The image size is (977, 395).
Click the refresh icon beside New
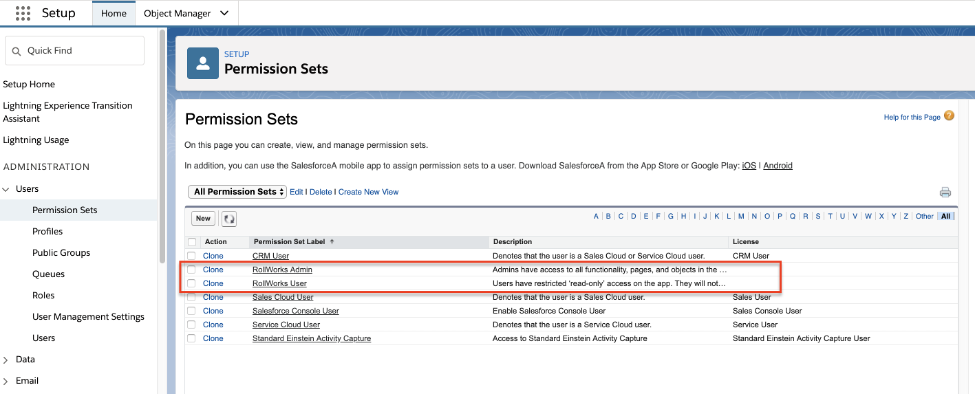[229, 219]
